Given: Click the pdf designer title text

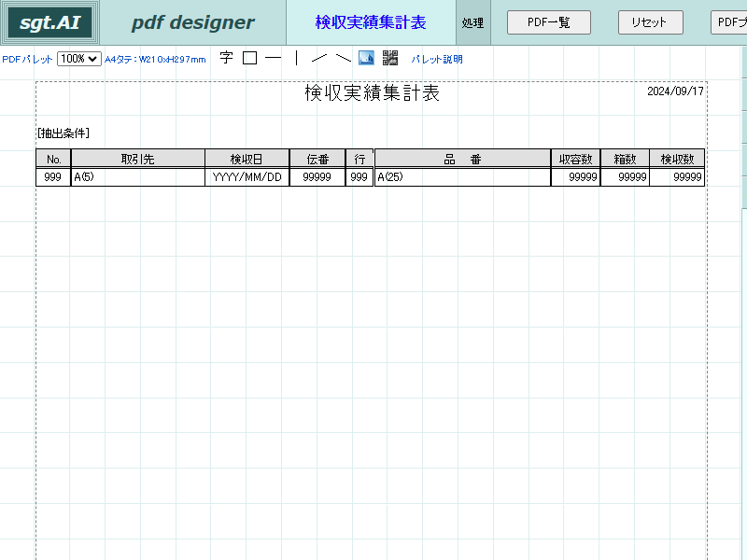Looking at the screenshot, I should click(193, 22).
